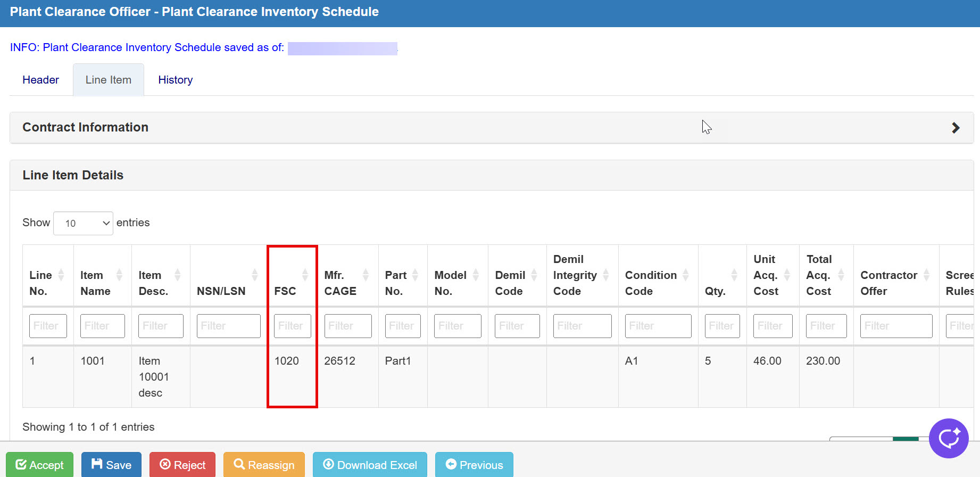This screenshot has width=980, height=477.
Task: Click the Line Item Details heading
Action: [73, 175]
